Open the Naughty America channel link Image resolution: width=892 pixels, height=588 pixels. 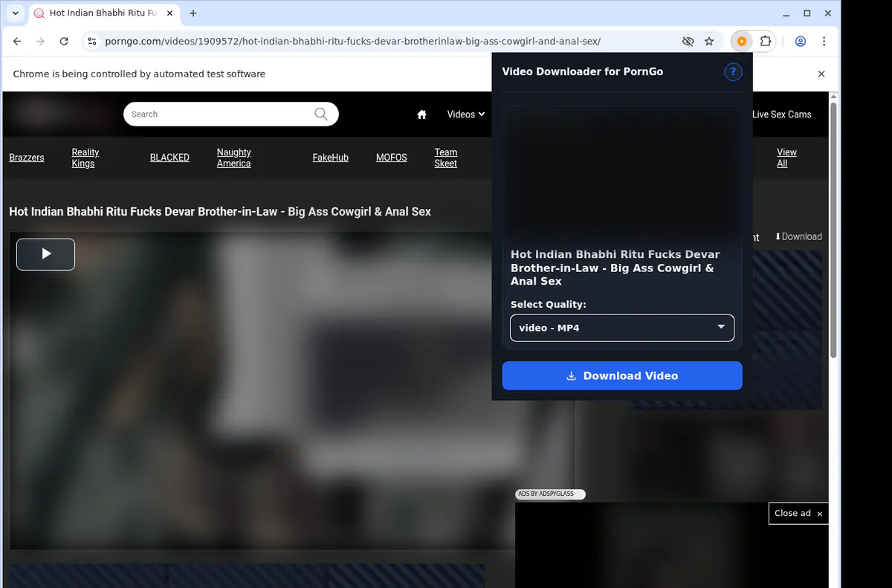[x=233, y=158]
